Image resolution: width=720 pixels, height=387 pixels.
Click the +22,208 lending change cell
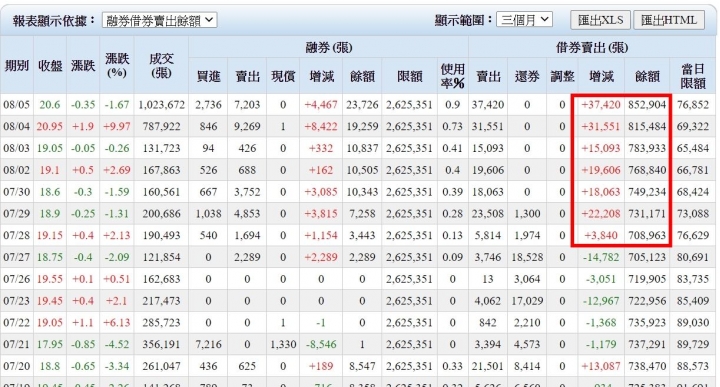601,213
